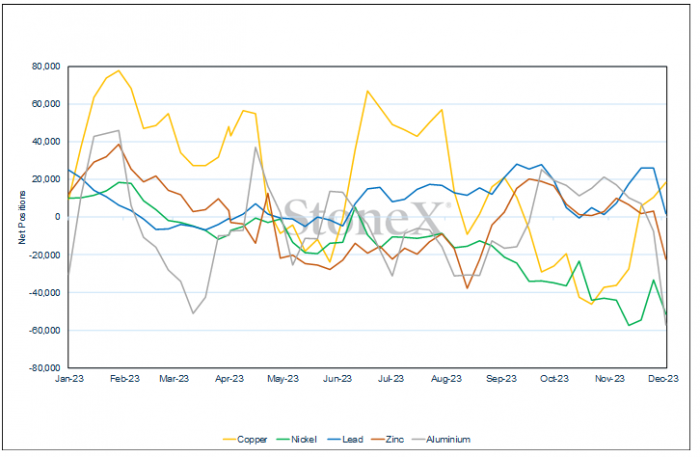700x457 pixels.
Task: Click the May-23 x-axis label
Action: tap(283, 379)
